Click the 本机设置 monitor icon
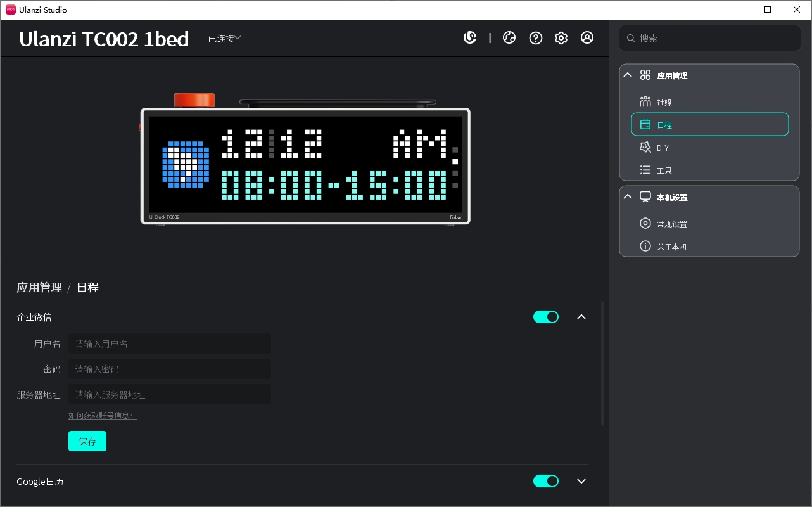Image resolution: width=812 pixels, height=507 pixels. (x=645, y=196)
